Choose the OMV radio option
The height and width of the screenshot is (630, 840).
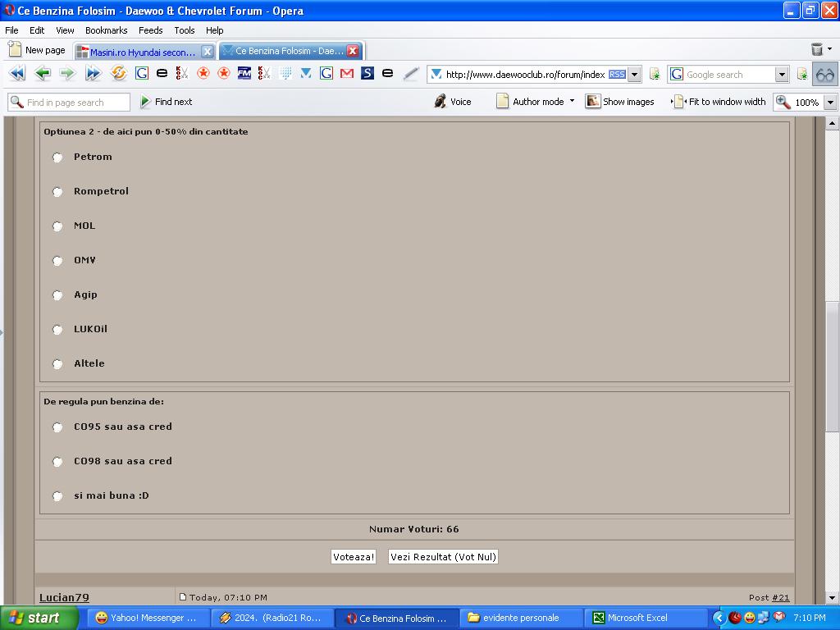57,261
